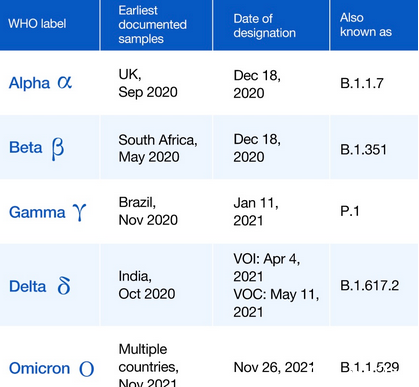
Task: Open the Omicron variant link
Action: [39, 368]
